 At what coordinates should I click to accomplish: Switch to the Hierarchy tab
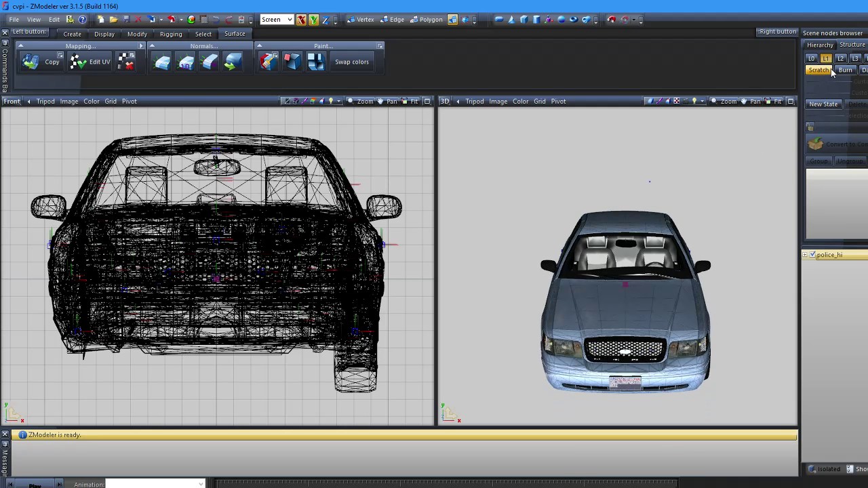(x=820, y=45)
